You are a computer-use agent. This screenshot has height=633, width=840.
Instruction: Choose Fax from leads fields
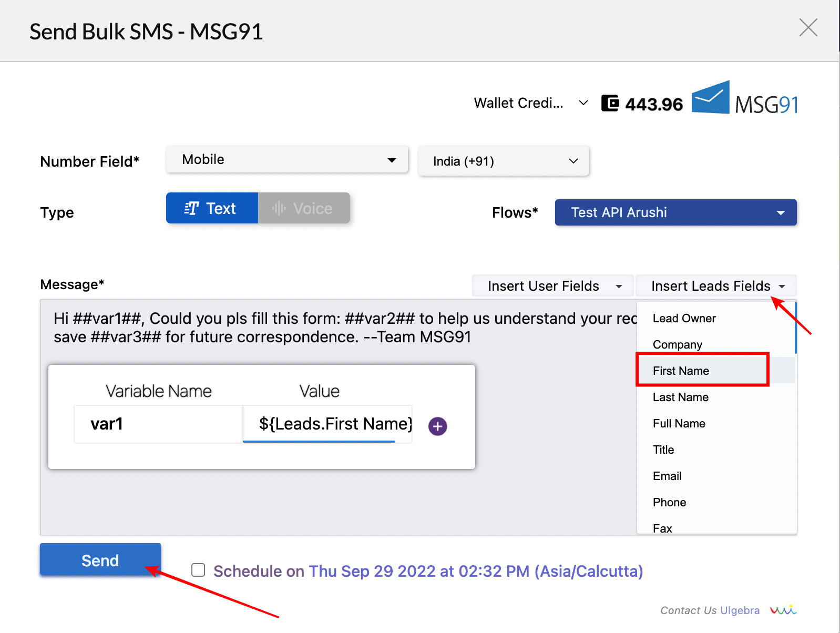pos(715,527)
